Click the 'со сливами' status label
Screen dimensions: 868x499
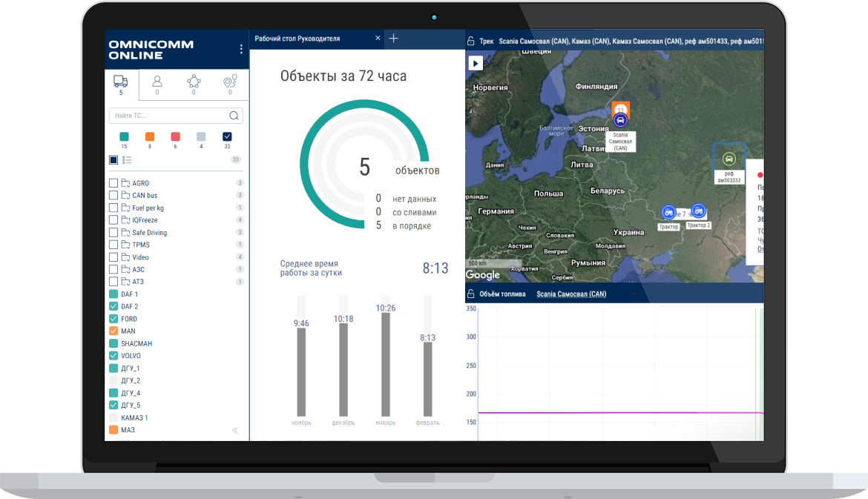[x=415, y=213]
